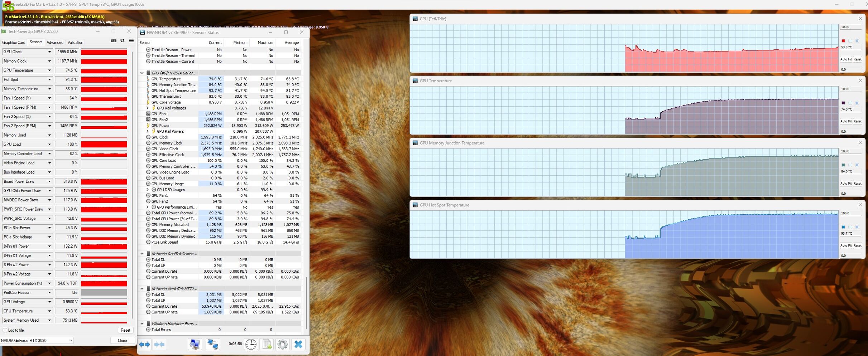Open the Advanced tab in GPU-Z
868x356 pixels.
point(55,43)
